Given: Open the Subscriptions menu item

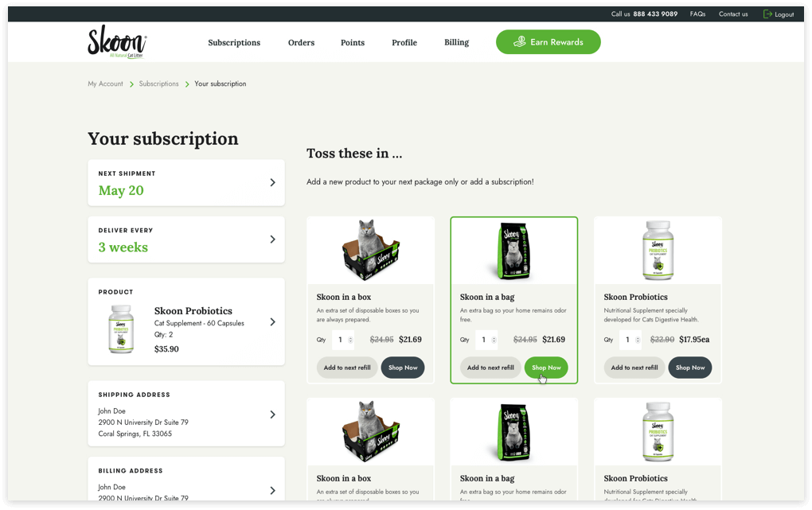Looking at the screenshot, I should (234, 43).
